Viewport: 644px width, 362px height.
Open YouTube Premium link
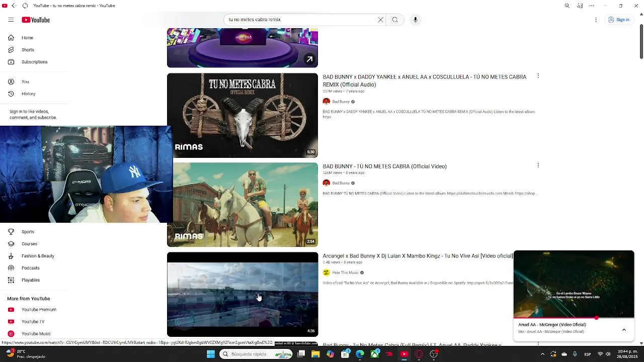coord(39,310)
